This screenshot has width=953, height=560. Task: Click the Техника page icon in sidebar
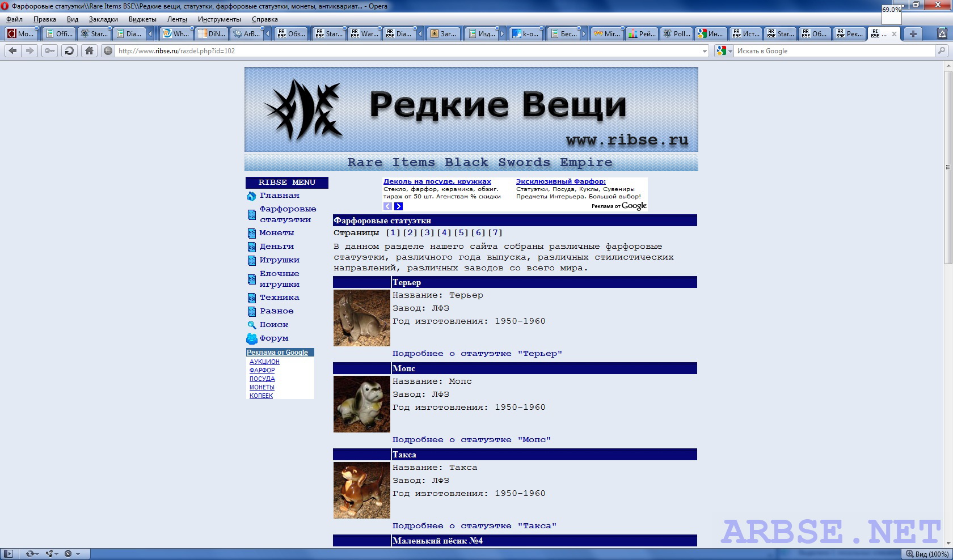pos(252,298)
